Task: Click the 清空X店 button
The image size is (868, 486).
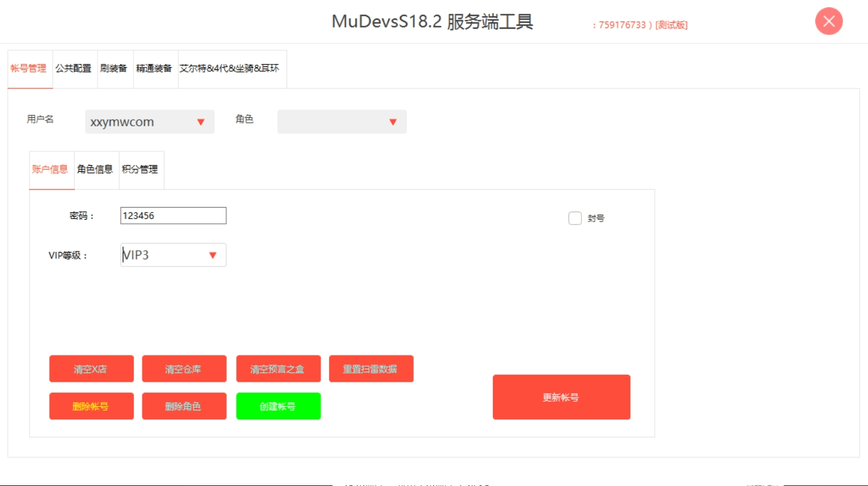Action: click(92, 369)
